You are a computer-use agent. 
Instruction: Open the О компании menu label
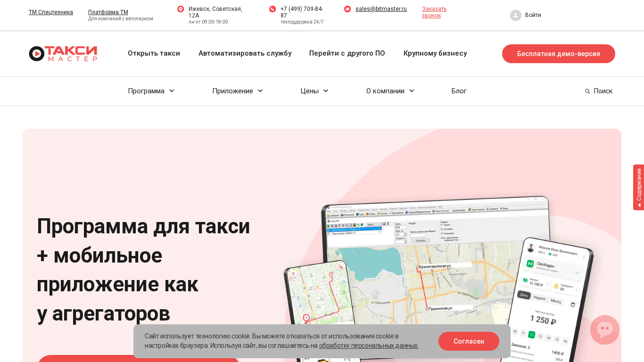(x=385, y=91)
